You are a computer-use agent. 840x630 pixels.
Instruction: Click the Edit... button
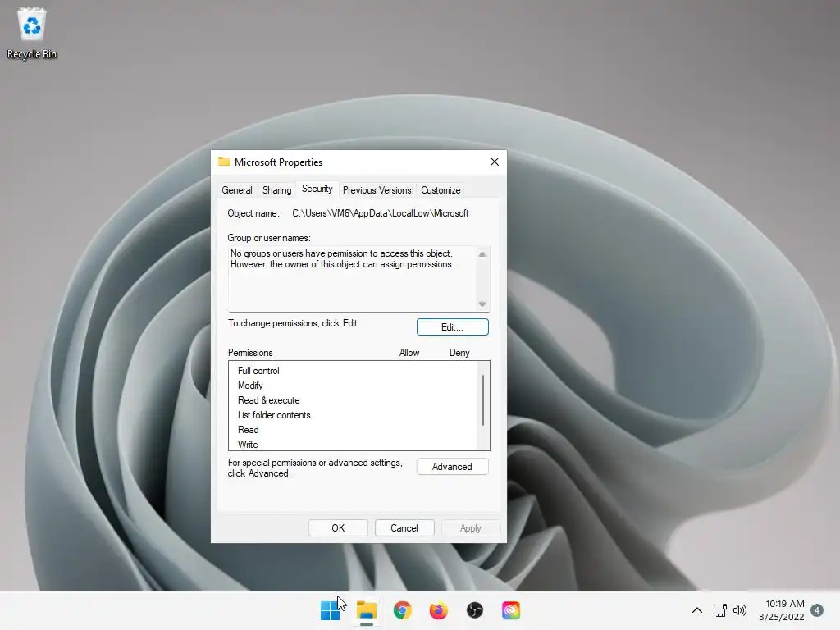[x=452, y=326]
